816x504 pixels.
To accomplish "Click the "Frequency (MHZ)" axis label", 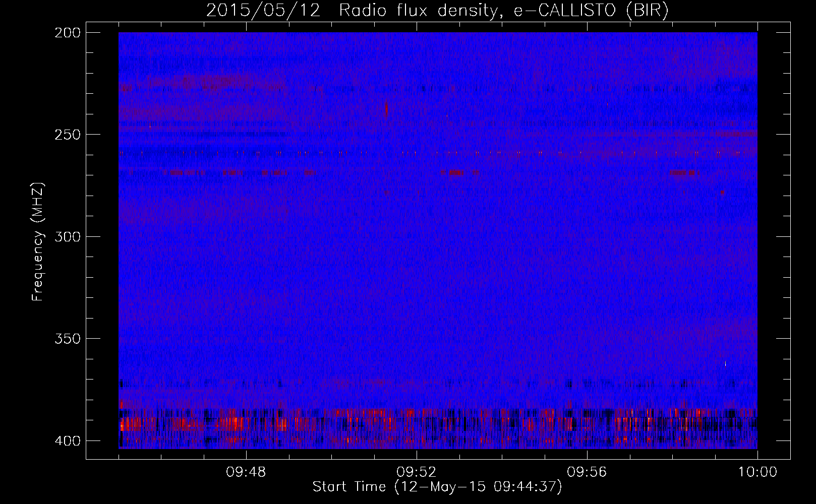I will point(38,242).
